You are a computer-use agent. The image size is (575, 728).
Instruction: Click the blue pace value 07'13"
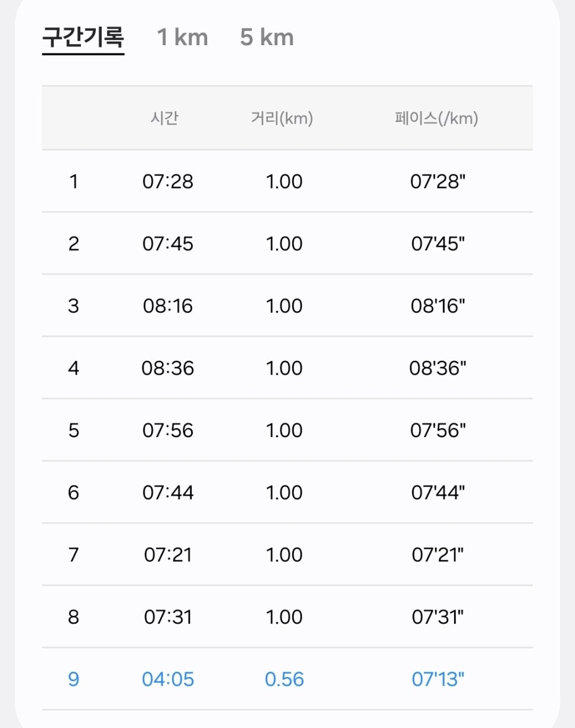click(x=437, y=679)
